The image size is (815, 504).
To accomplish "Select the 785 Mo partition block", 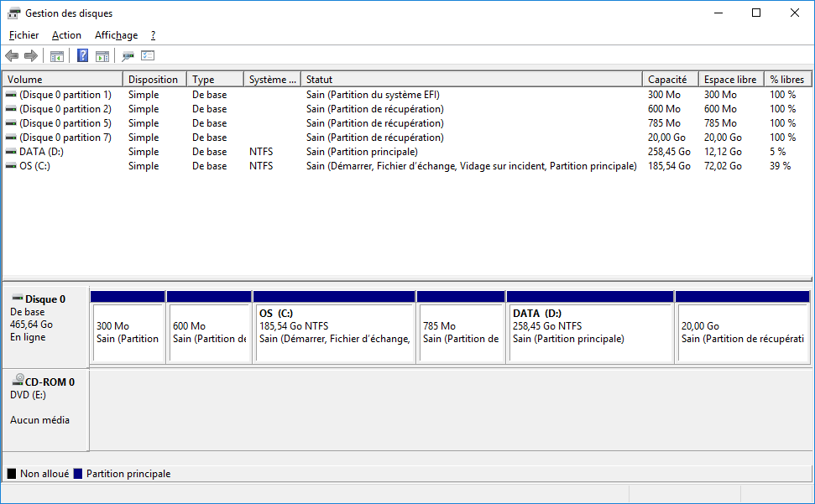I will [x=461, y=328].
